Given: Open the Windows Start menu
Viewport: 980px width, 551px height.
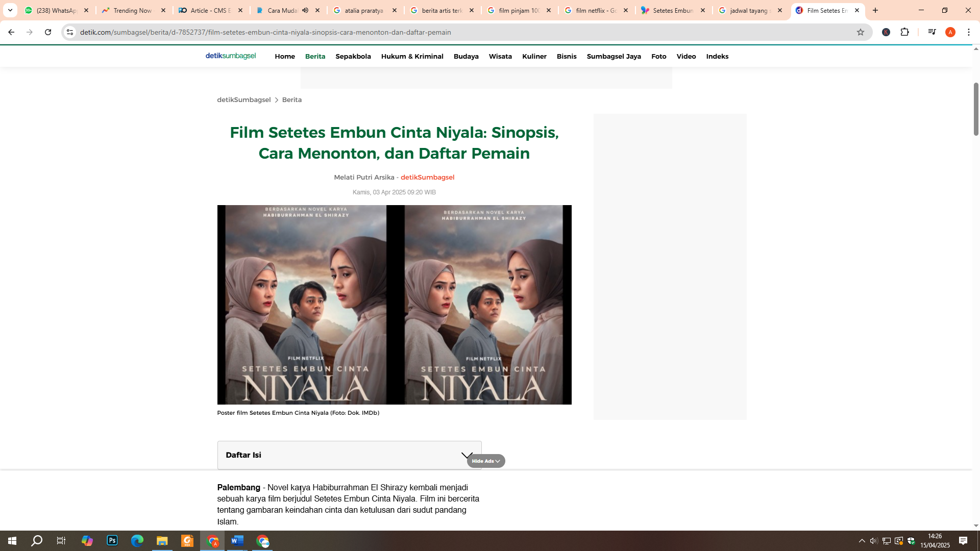Looking at the screenshot, I should 12,541.
